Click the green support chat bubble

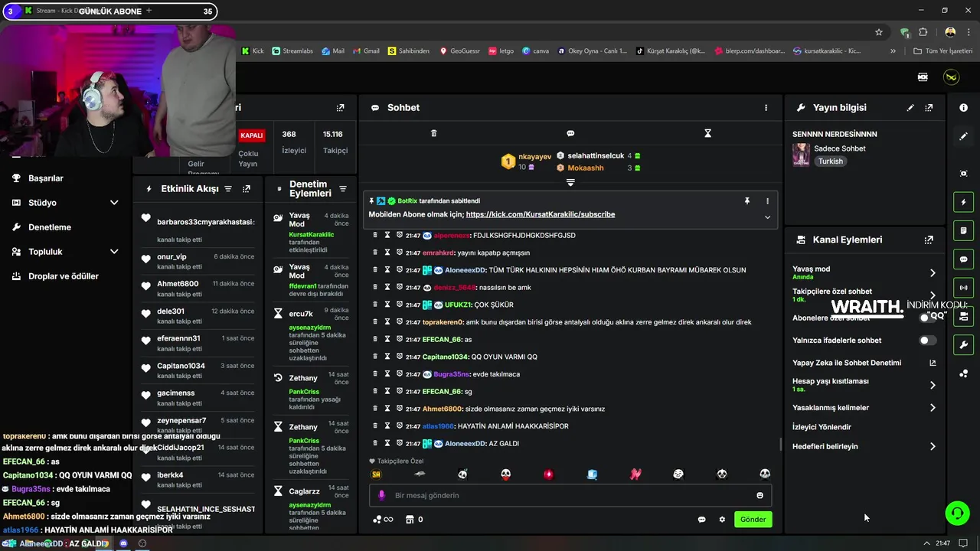click(957, 513)
